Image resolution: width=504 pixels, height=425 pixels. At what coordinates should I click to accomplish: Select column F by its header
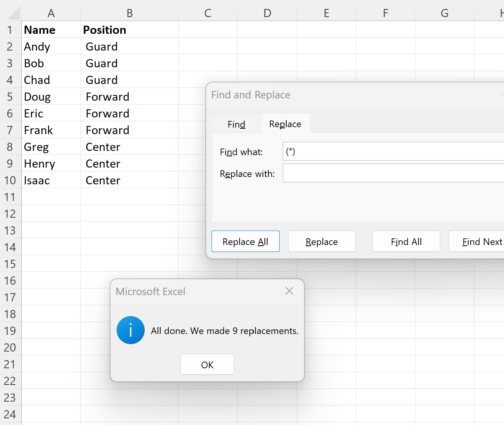(385, 13)
